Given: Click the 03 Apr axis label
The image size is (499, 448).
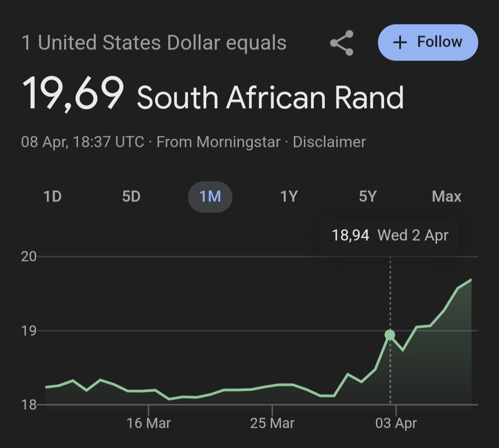Looking at the screenshot, I should [396, 423].
